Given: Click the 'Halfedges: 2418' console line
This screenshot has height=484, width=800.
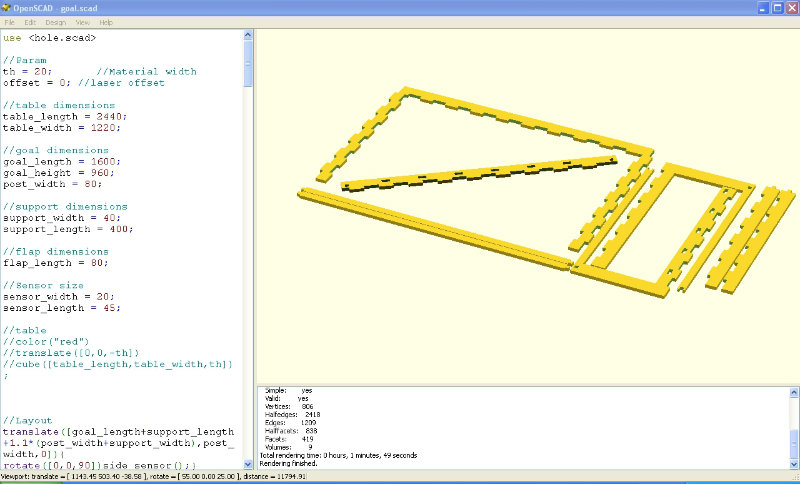Looking at the screenshot, I should (x=293, y=415).
